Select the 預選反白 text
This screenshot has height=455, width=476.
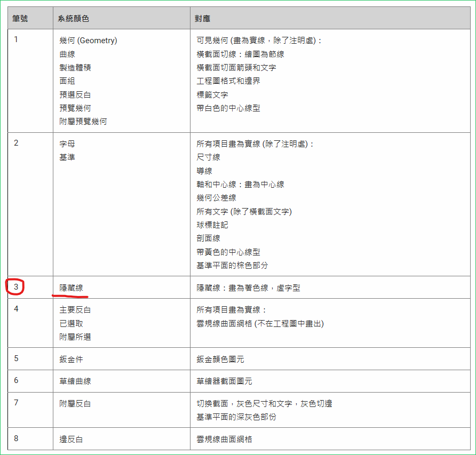(x=75, y=94)
